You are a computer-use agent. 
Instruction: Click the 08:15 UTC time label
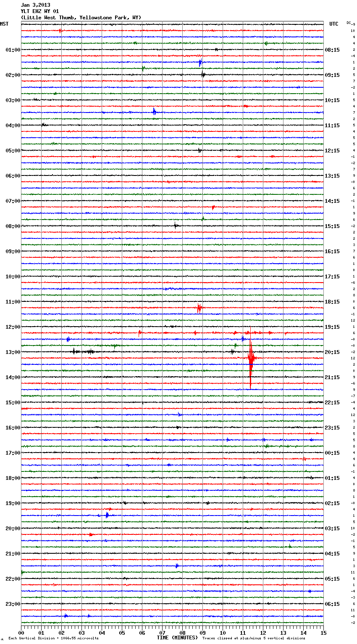coord(332,50)
